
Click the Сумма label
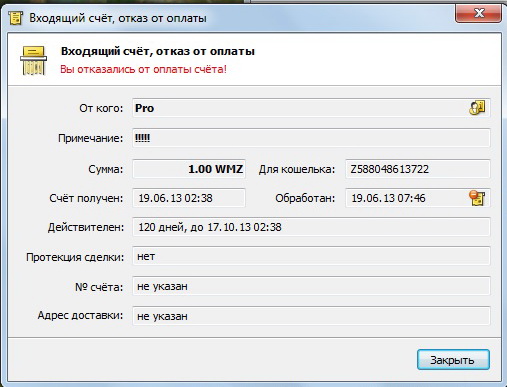tap(105, 169)
